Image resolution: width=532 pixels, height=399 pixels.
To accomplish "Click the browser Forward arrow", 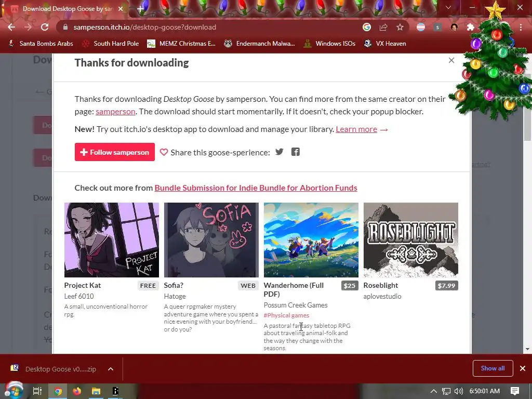I will (28, 27).
